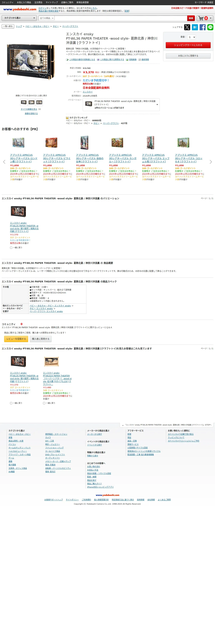Click the third product thumbnail image
Viewport: 215px width, 644px height.
pyautogui.click(x=39, y=102)
